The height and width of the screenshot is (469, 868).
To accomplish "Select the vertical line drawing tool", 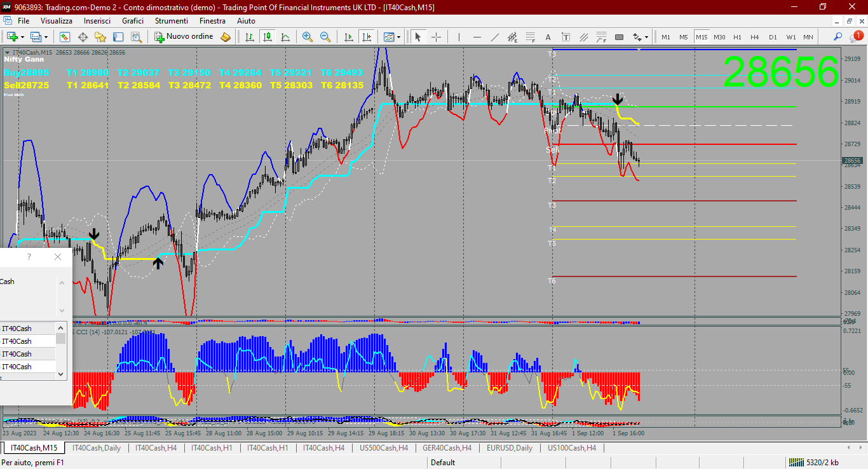I will click(459, 37).
